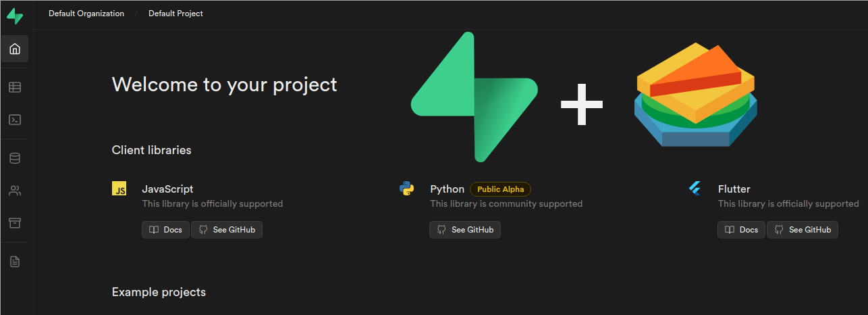This screenshot has height=315, width=868.
Task: Select the Default Organization breadcrumb
Action: 86,14
